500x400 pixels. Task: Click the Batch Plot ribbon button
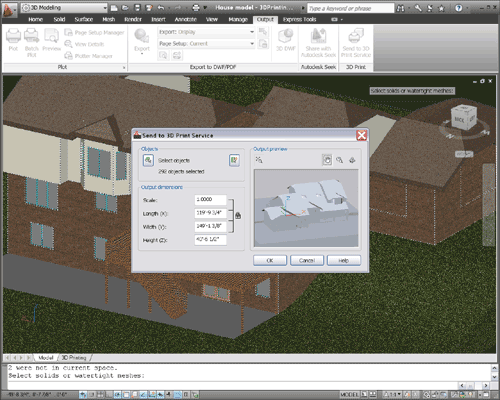click(x=32, y=43)
